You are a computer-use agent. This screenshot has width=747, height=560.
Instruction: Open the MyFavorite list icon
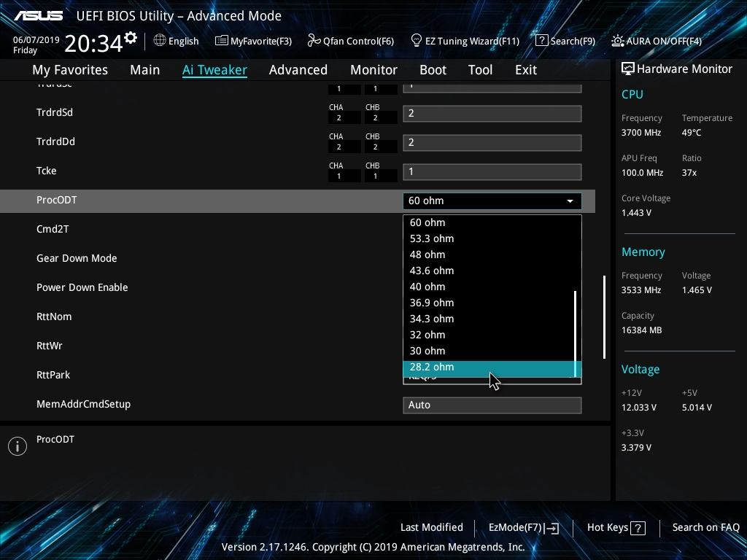(x=222, y=41)
